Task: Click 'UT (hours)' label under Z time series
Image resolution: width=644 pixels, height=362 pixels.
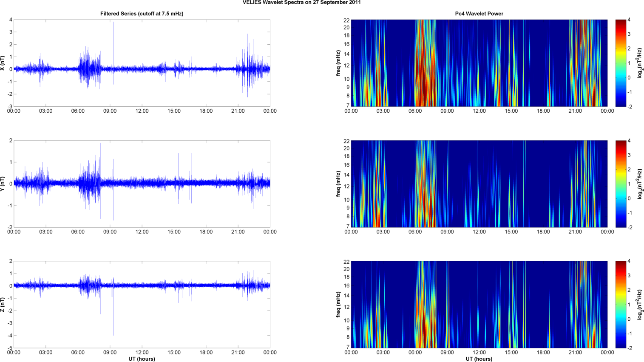Action: pyautogui.click(x=142, y=359)
